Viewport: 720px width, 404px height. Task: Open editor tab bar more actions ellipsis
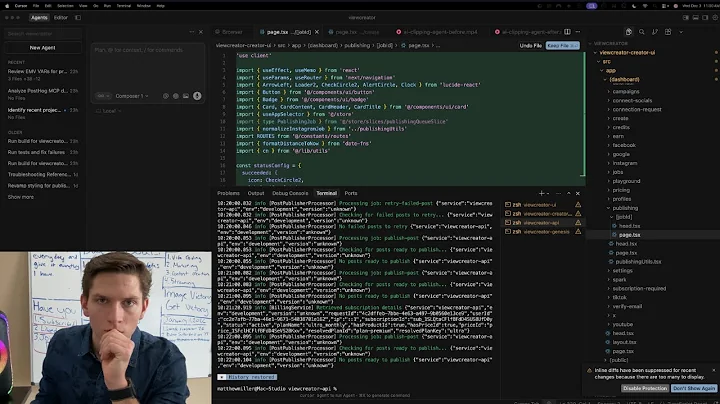[x=578, y=32]
